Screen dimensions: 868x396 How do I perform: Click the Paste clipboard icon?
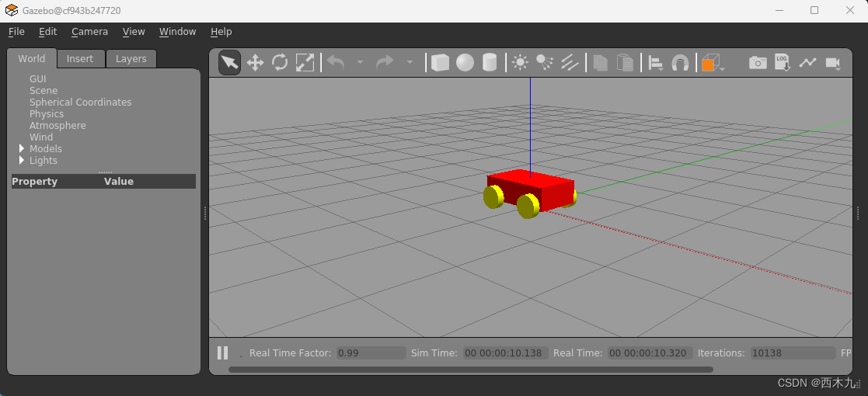click(x=625, y=62)
